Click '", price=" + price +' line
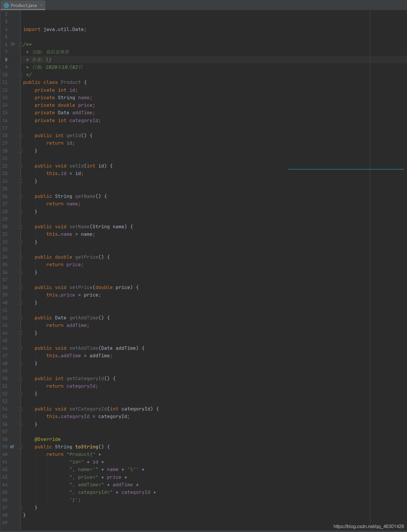This screenshot has width=407, height=532. tap(98, 477)
